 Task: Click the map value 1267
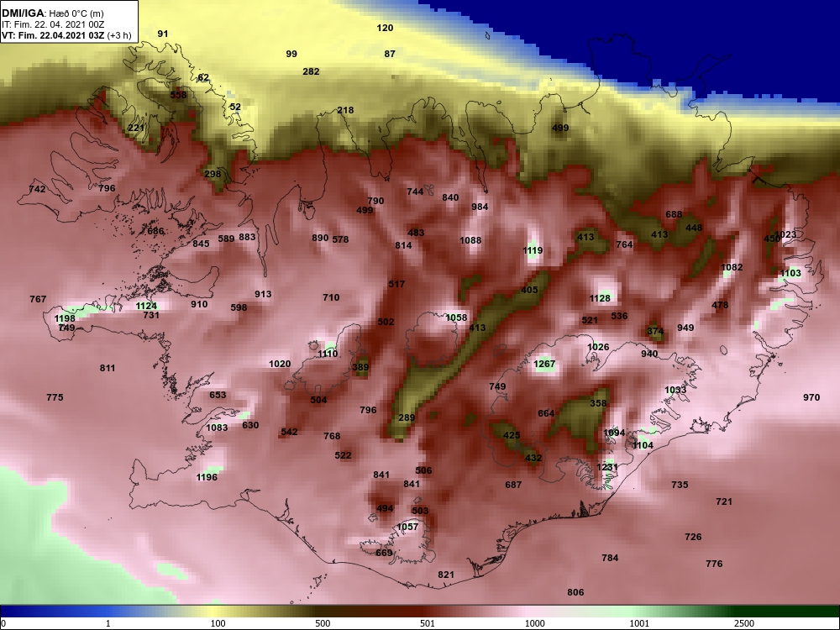[x=545, y=364]
